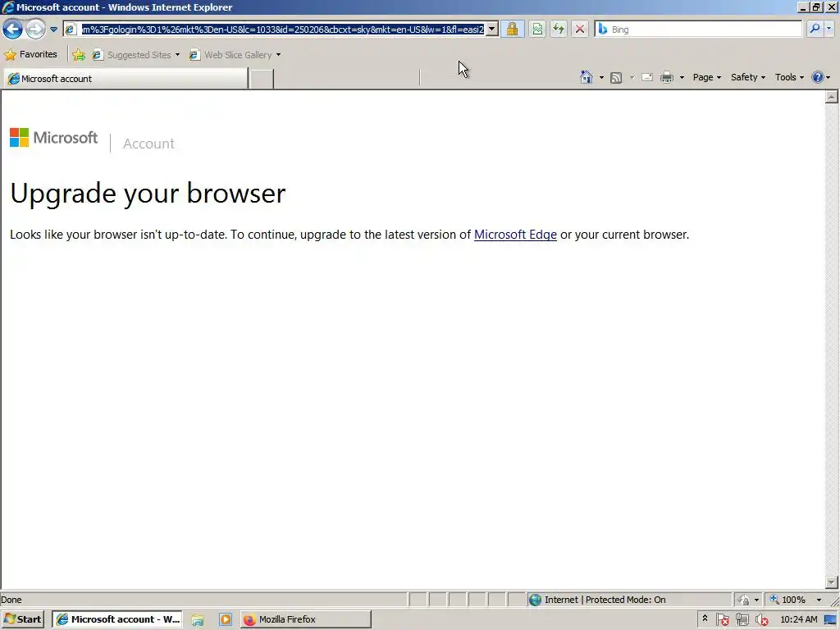Screen dimensions: 840x630
Task: Click the network tray icon
Action: pyautogui.click(x=742, y=619)
